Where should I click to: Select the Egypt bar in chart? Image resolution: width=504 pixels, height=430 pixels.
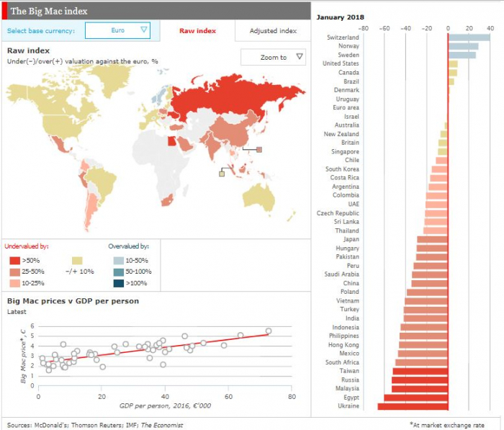pyautogui.click(x=416, y=398)
